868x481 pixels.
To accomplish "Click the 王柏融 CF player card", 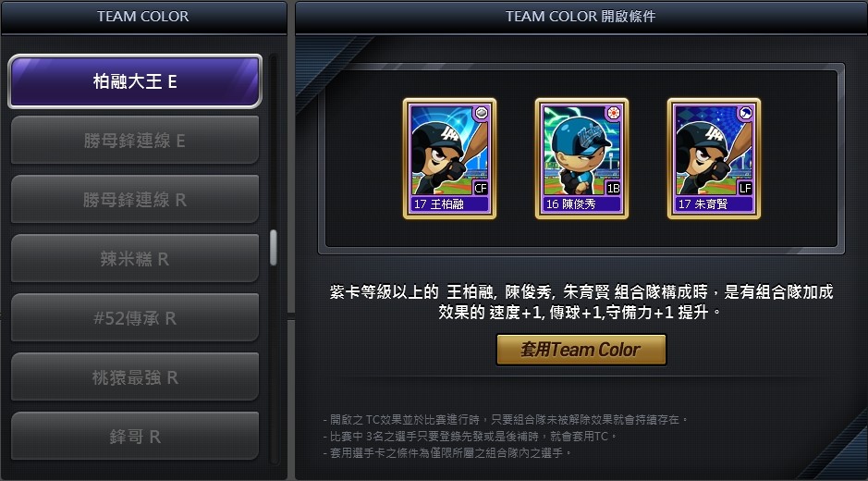I will click(x=449, y=158).
